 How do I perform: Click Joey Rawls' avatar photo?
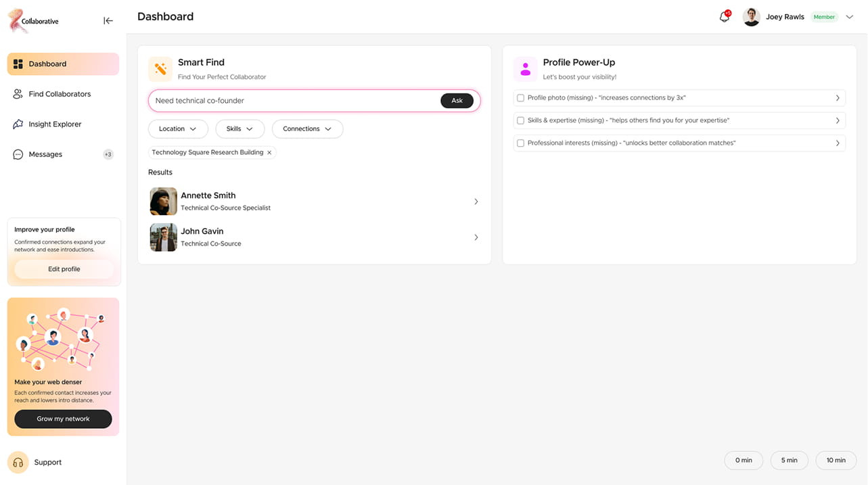tap(752, 17)
